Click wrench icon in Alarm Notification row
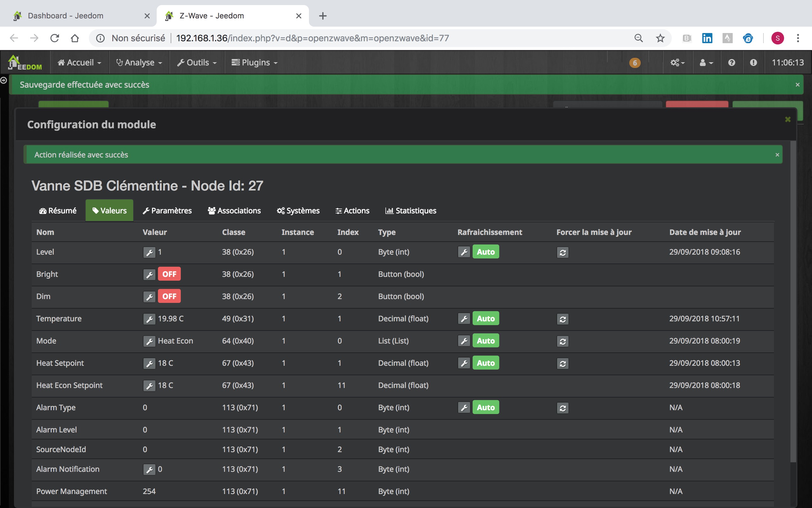Screen dimensions: 812x508 [x=149, y=469]
